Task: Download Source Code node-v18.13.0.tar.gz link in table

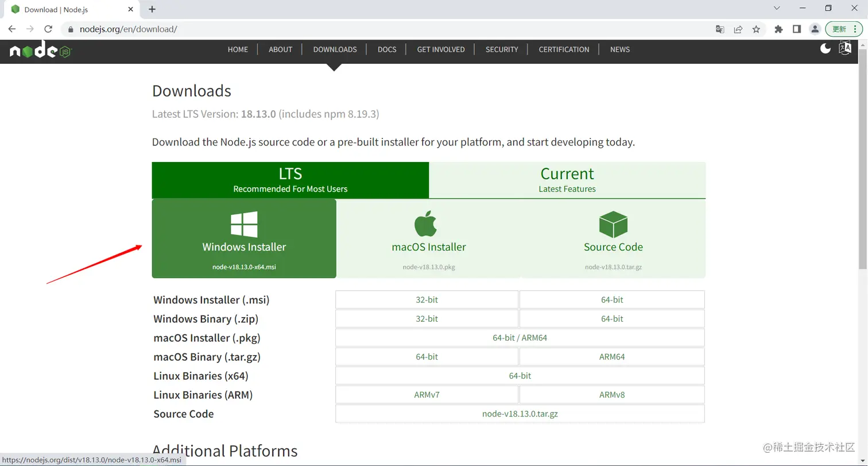Action: click(520, 414)
